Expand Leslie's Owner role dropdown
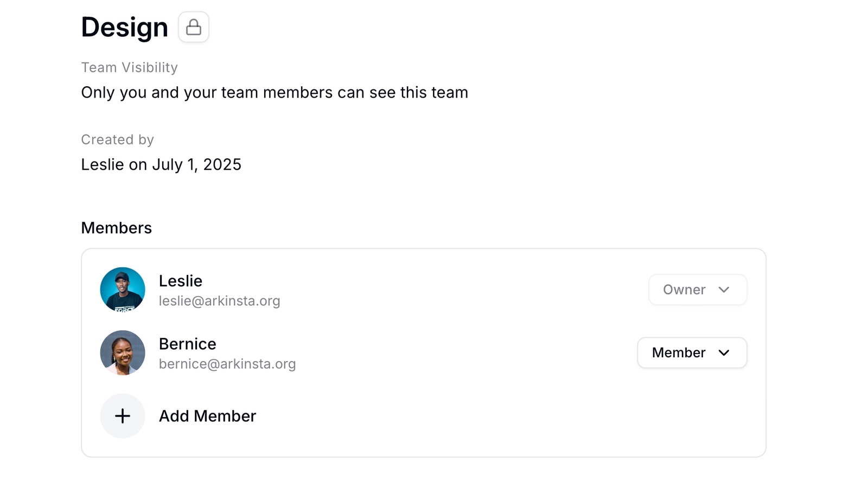 pyautogui.click(x=698, y=290)
